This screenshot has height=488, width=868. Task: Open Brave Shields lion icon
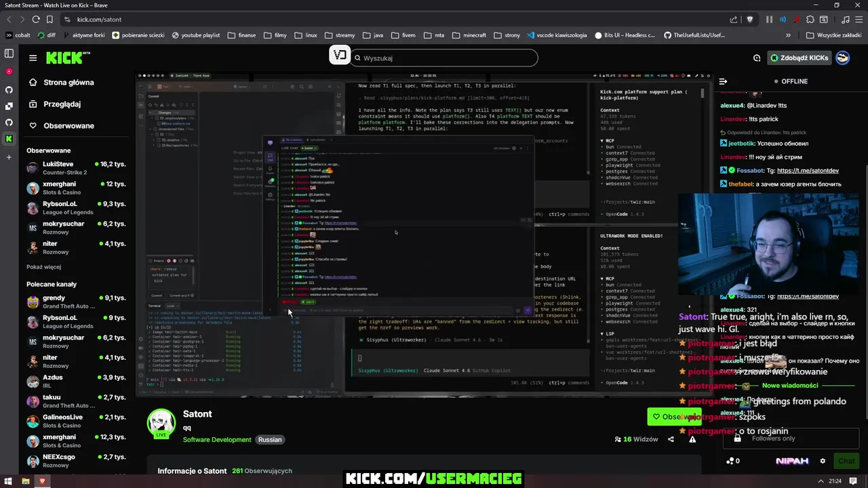pos(749,20)
